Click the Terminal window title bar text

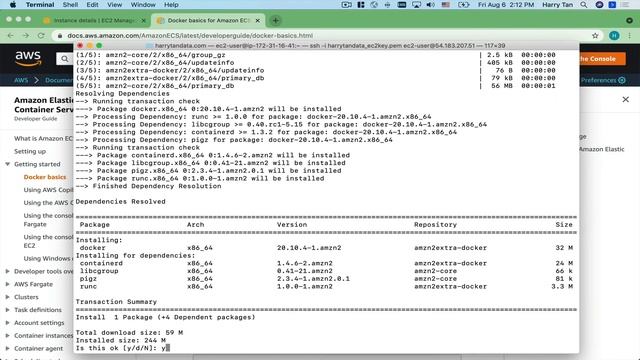[x=330, y=46]
